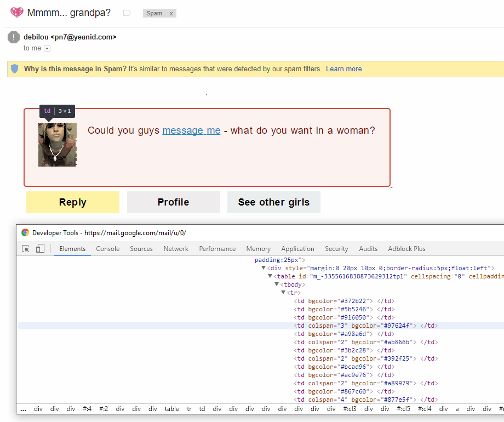Click the 'a' breadcrumb element
Viewport: 504px width, 422px height.
pyautogui.click(x=457, y=409)
